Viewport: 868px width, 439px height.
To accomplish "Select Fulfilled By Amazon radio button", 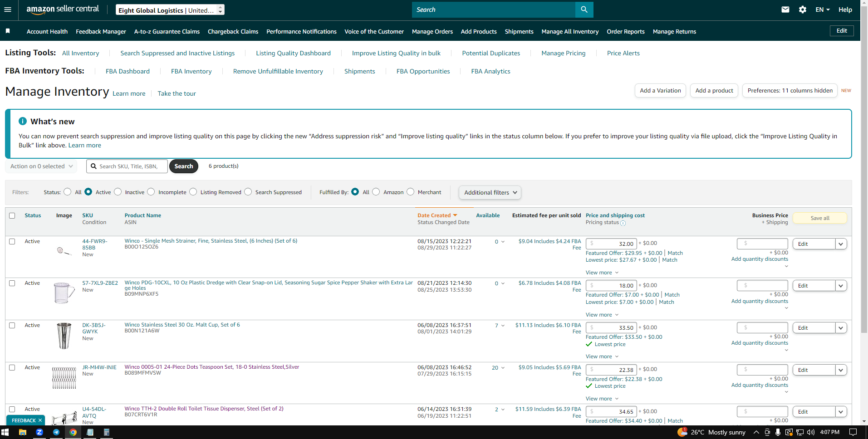I will click(x=376, y=192).
